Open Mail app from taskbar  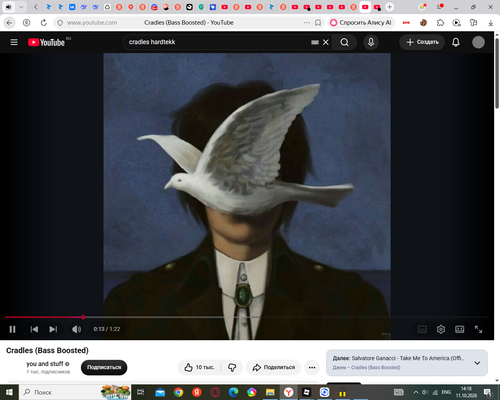click(160, 392)
